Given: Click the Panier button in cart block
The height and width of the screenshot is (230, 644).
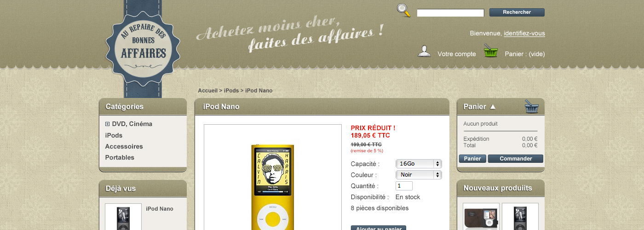Looking at the screenshot, I should [472, 159].
